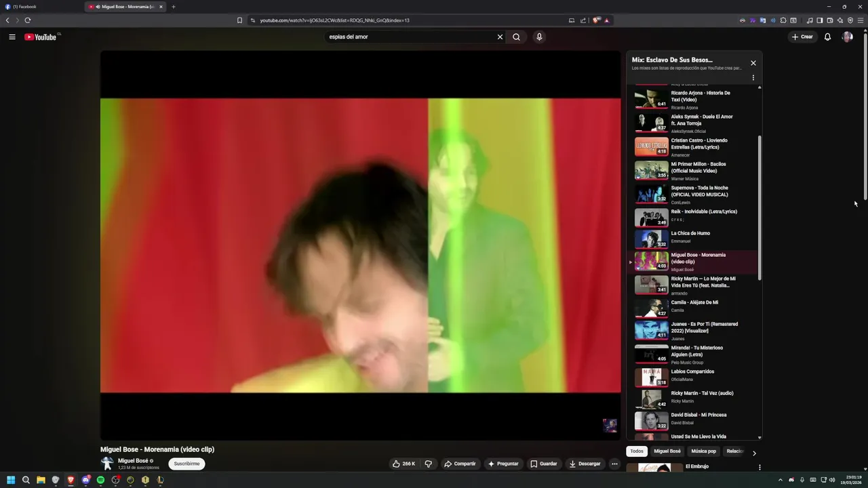
Task: Open the Brave Leo AI sparkle icon
Action: (840, 20)
